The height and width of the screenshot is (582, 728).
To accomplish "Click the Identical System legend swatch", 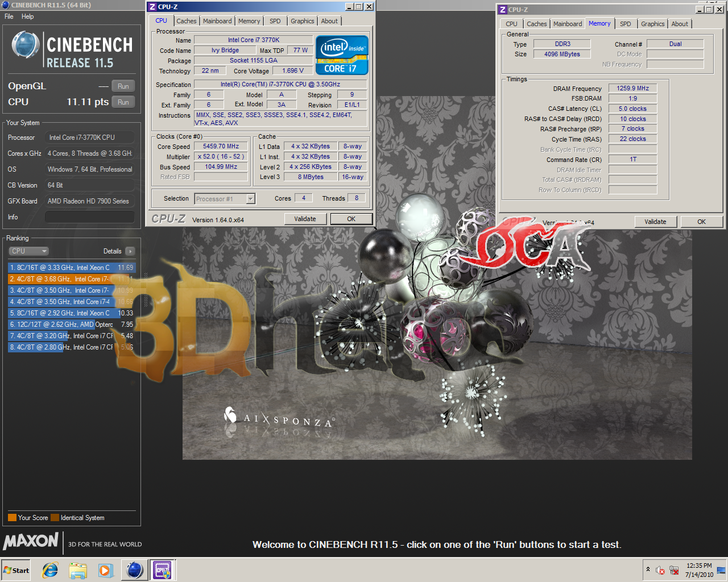I will click(x=55, y=518).
